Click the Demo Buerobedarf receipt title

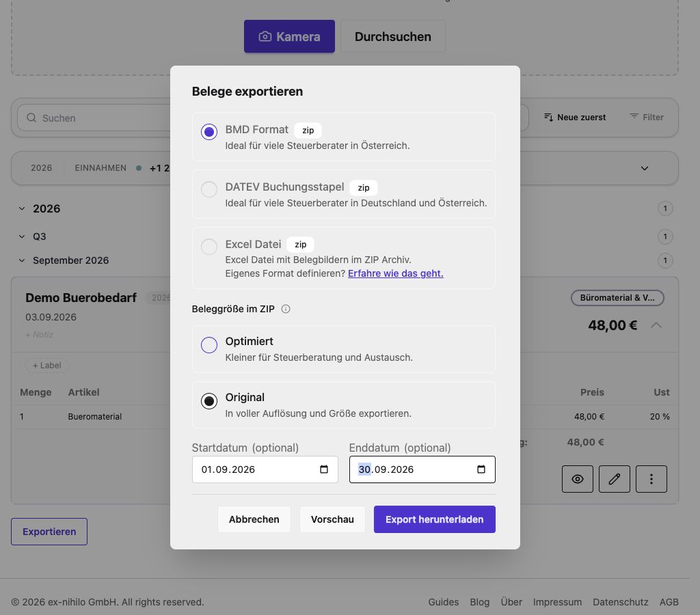tap(81, 298)
